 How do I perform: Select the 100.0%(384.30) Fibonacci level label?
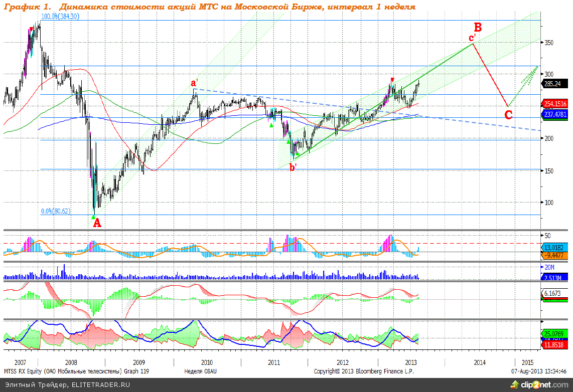pos(60,17)
